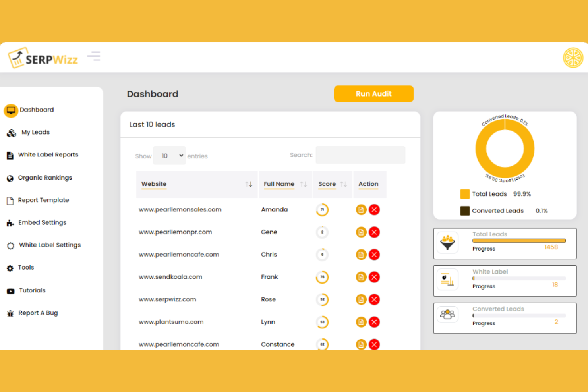Click the Converted Leads dark legend swatch
The width and height of the screenshot is (588, 392).
[x=465, y=211]
